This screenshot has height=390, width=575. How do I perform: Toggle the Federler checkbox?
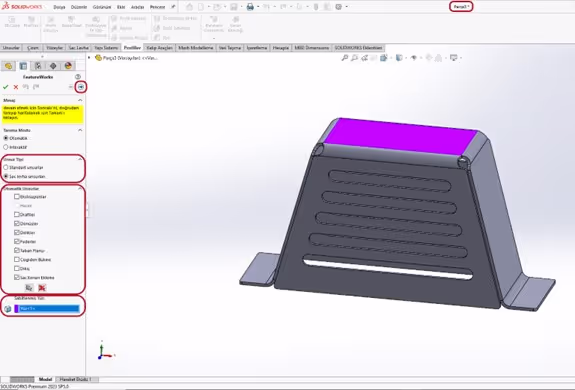(17, 242)
